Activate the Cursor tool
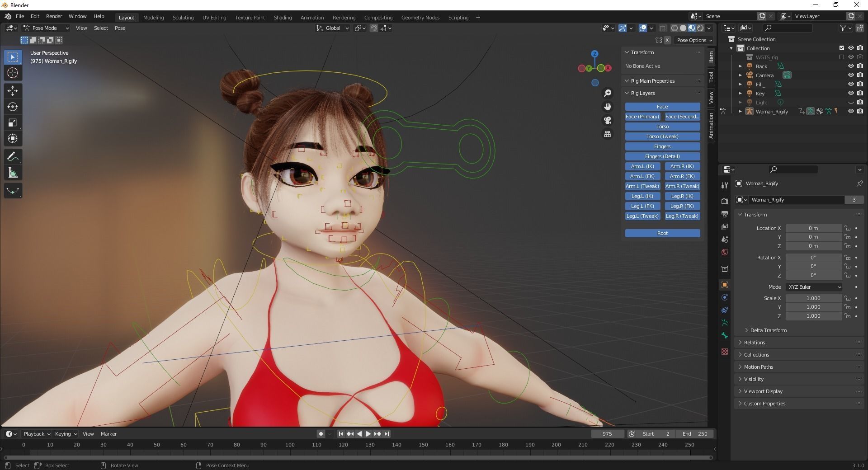The width and height of the screenshot is (868, 470). pyautogui.click(x=13, y=73)
